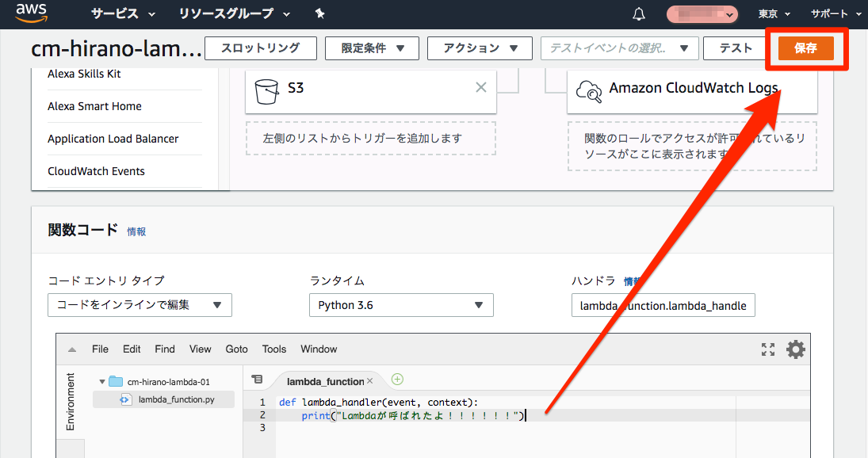The height and width of the screenshot is (458, 868).
Task: Click line number 3 in gutter
Action: pyautogui.click(x=263, y=428)
